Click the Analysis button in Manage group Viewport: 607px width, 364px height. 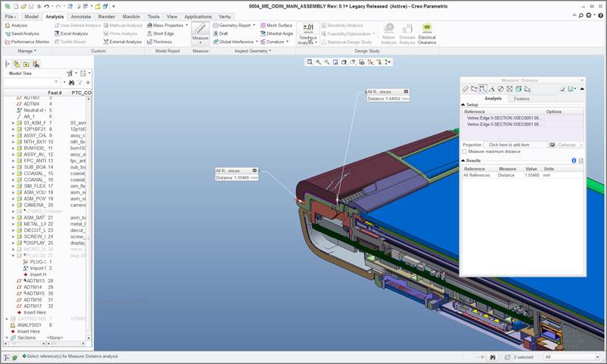point(16,25)
